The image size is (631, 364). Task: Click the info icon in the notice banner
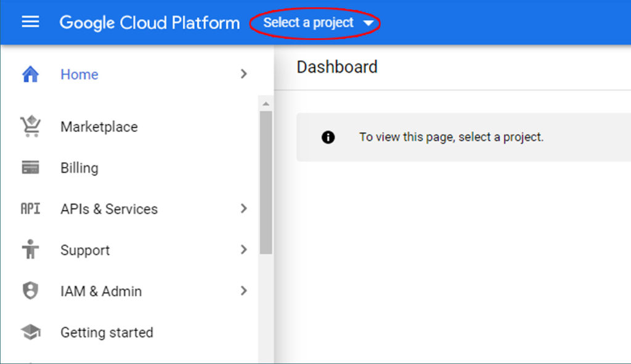pos(327,137)
